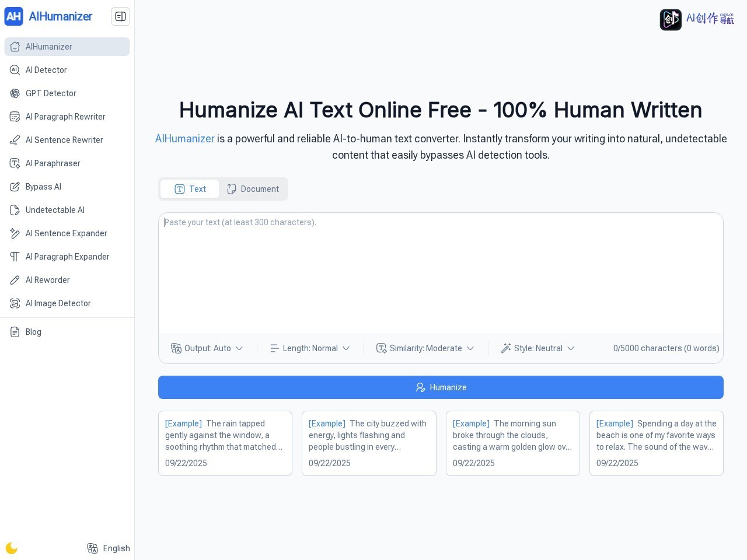Switch to the Text tab

point(190,189)
